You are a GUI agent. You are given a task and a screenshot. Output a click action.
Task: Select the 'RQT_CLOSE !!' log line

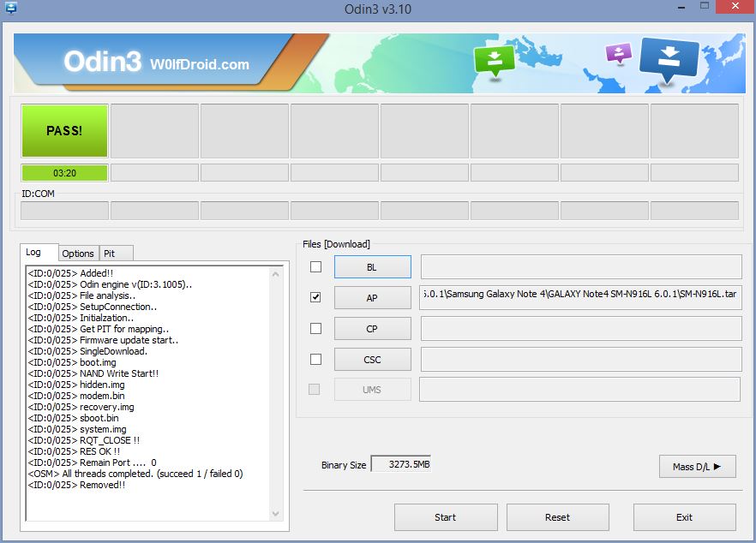(x=84, y=439)
